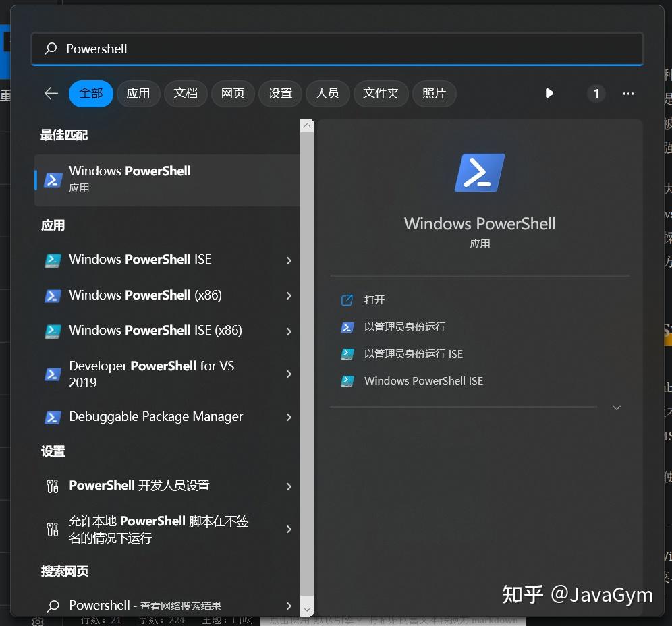Click the Windows PowerShell (x86) app icon

[x=53, y=295]
